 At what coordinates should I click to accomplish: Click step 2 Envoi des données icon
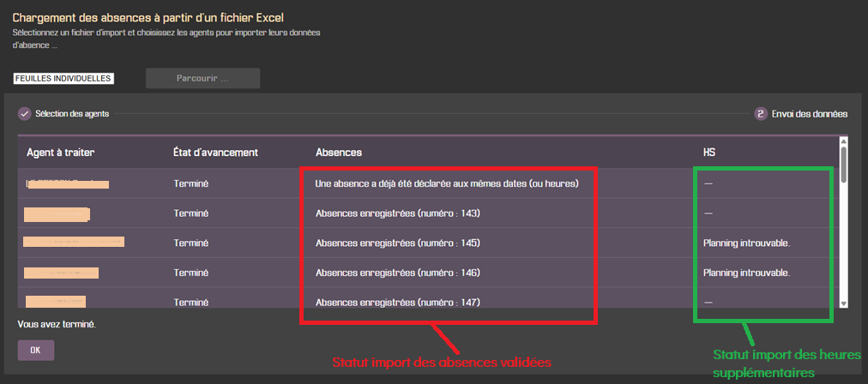761,114
